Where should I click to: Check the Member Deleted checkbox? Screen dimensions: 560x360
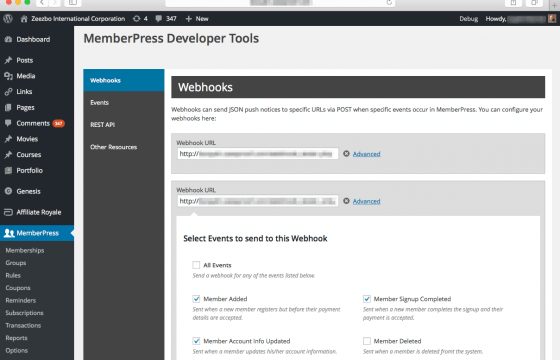point(366,341)
